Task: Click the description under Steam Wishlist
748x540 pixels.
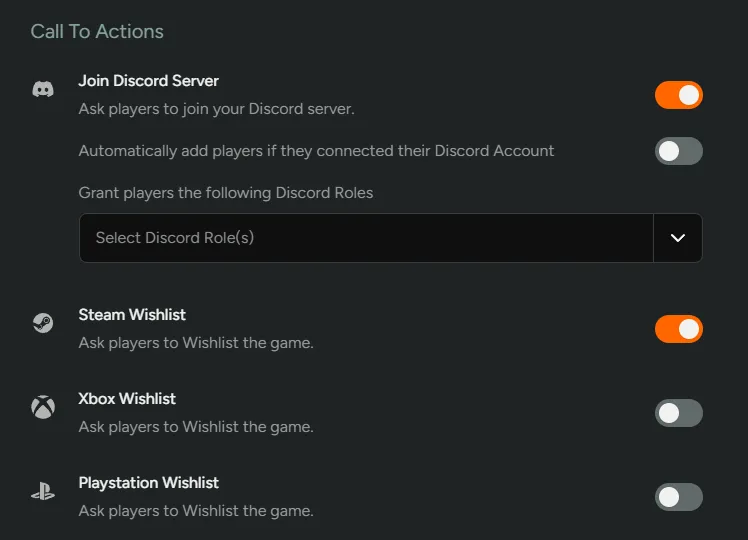Action: (x=196, y=342)
